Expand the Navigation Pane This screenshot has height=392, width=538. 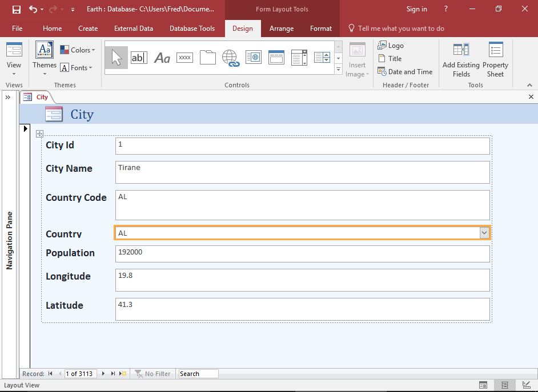pos(8,97)
